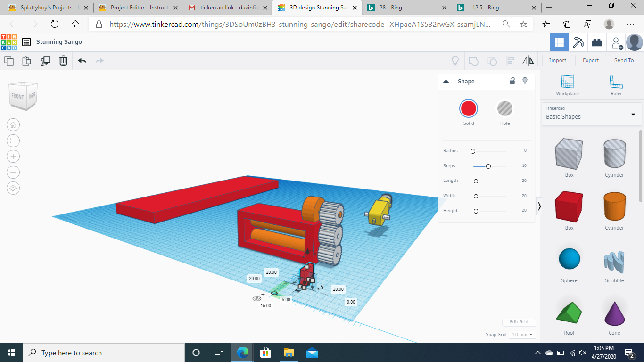Open the Blocks pickaxe mode

pyautogui.click(x=578, y=42)
